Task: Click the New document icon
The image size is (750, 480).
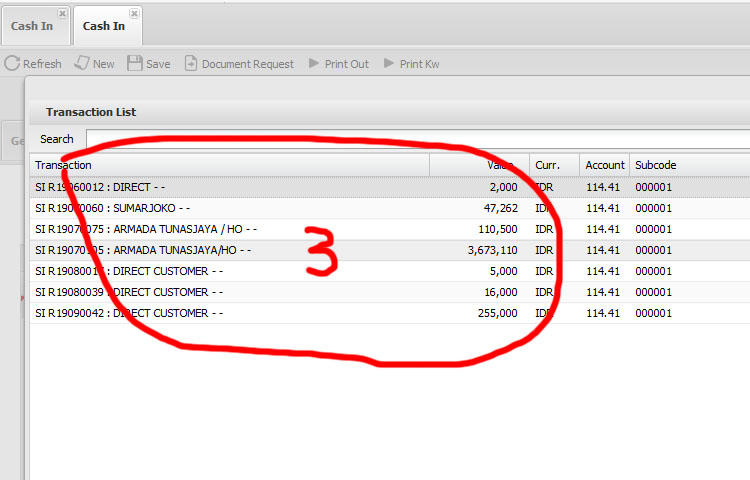Action: pos(82,64)
